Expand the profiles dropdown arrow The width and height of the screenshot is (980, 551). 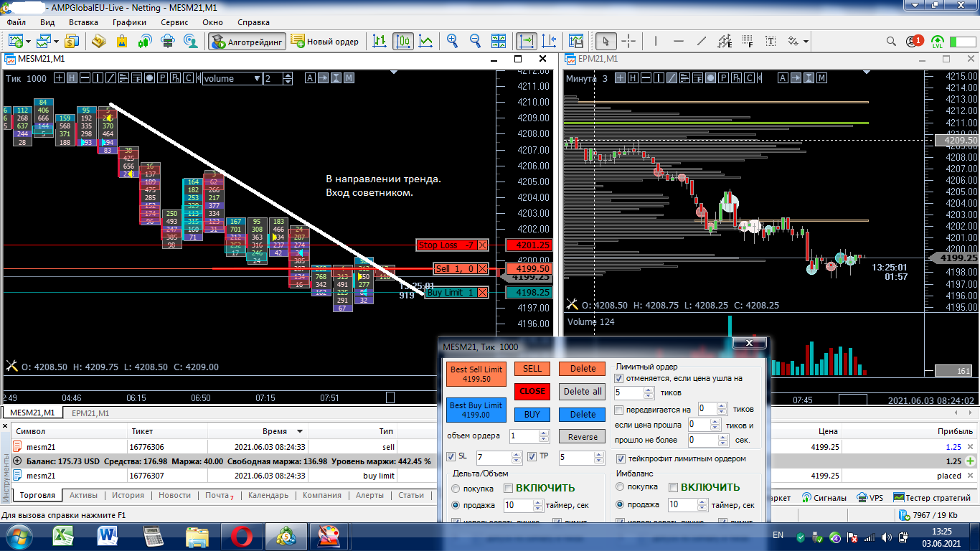click(55, 42)
